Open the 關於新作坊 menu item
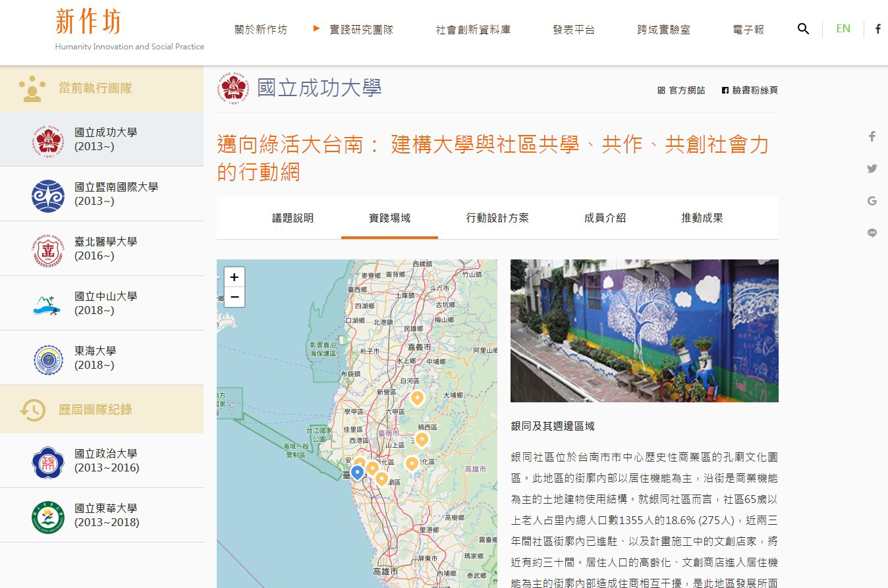 [261, 30]
